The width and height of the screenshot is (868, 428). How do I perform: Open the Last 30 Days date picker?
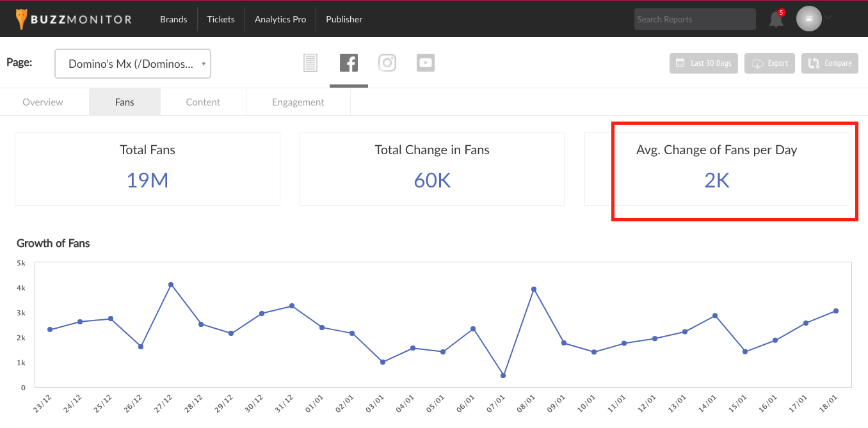(x=703, y=63)
